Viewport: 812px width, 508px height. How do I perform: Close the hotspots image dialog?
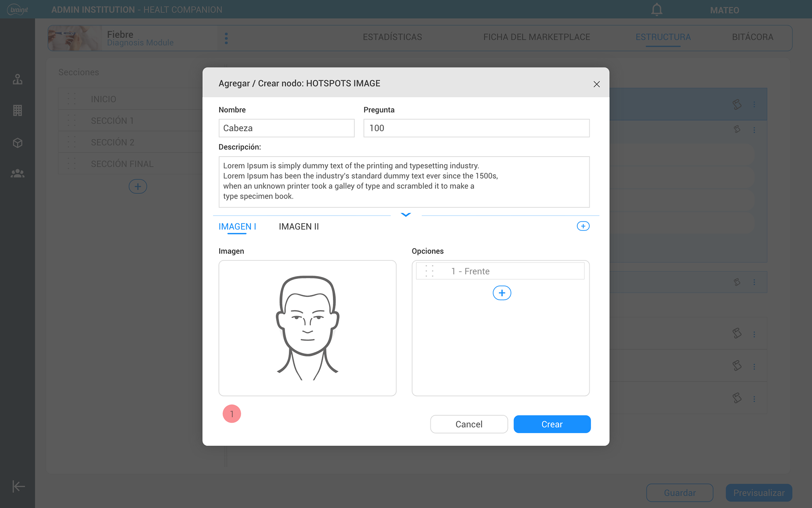pyautogui.click(x=596, y=84)
